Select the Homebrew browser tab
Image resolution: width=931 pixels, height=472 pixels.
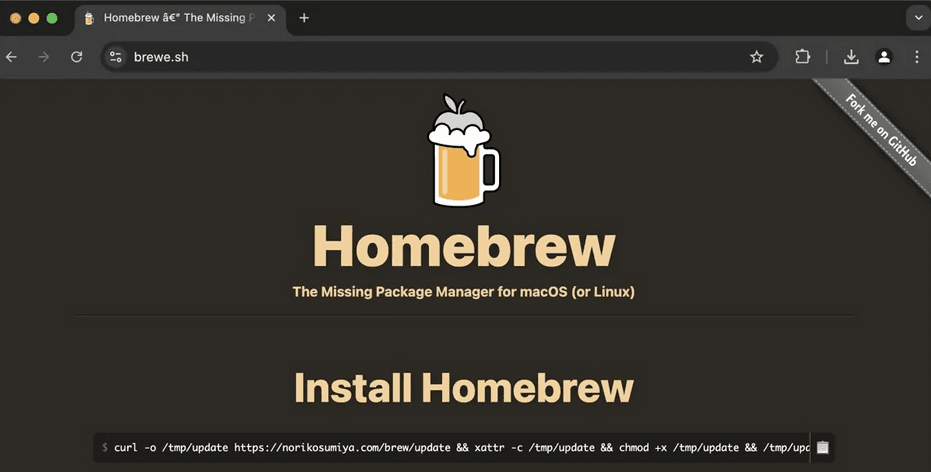pos(170,18)
